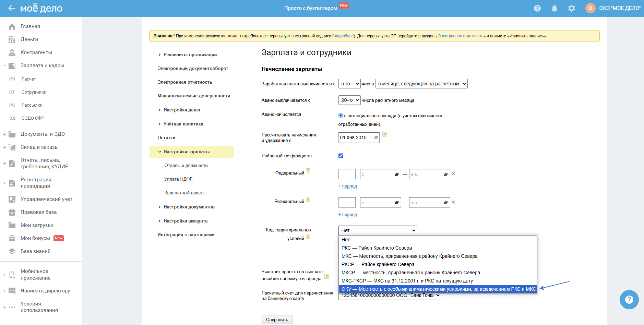
Task: Click the Федеральный coefficient value field
Action: coord(347,174)
